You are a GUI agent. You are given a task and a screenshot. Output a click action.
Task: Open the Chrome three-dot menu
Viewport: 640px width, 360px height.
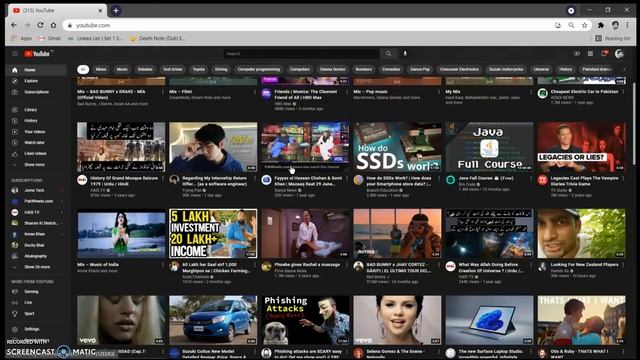(x=627, y=25)
